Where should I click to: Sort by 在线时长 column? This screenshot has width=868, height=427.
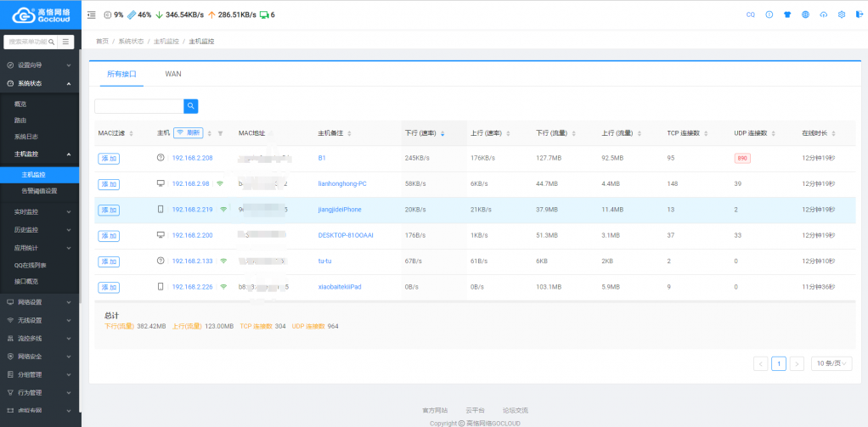point(833,133)
